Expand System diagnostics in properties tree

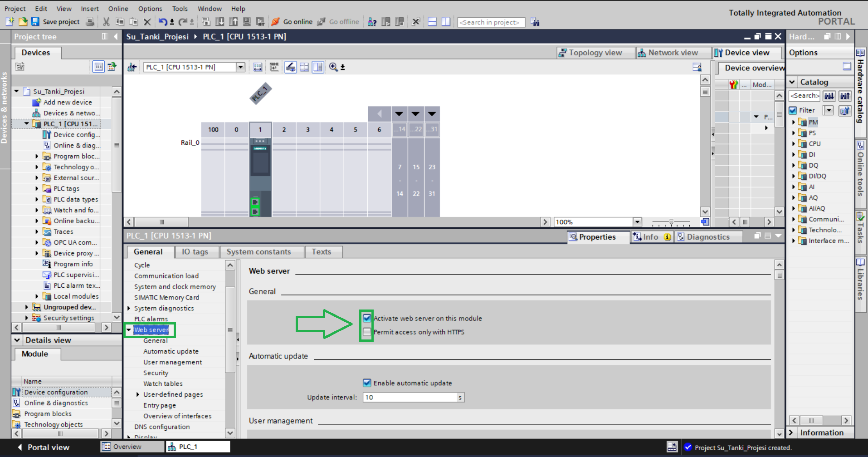[x=129, y=309]
